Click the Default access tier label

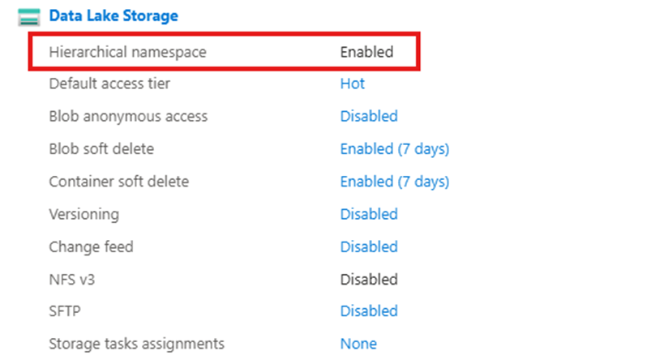109,84
